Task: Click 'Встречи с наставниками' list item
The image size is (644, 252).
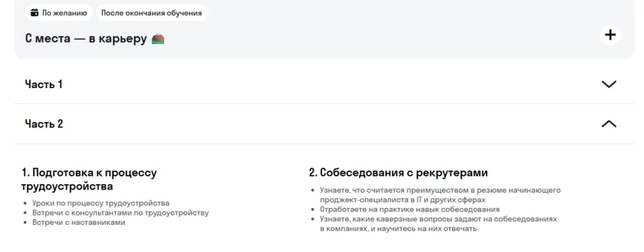Action: pos(79,222)
